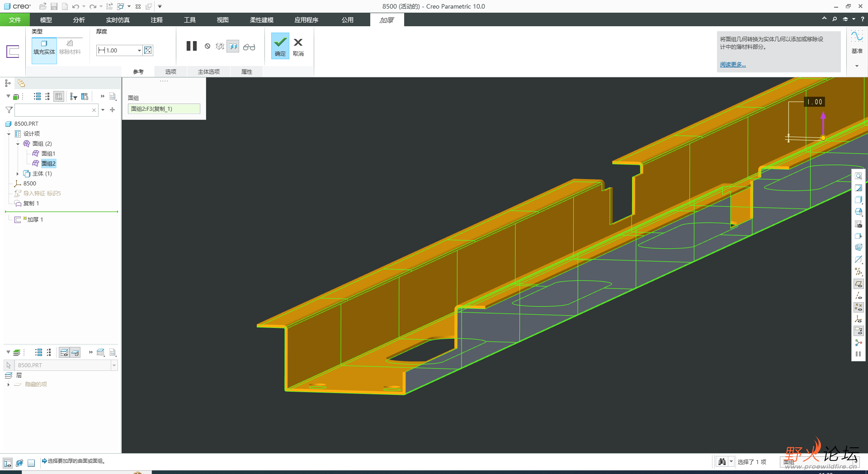Click the 阅读更多 read more link
868x474 pixels.
pyautogui.click(x=733, y=65)
